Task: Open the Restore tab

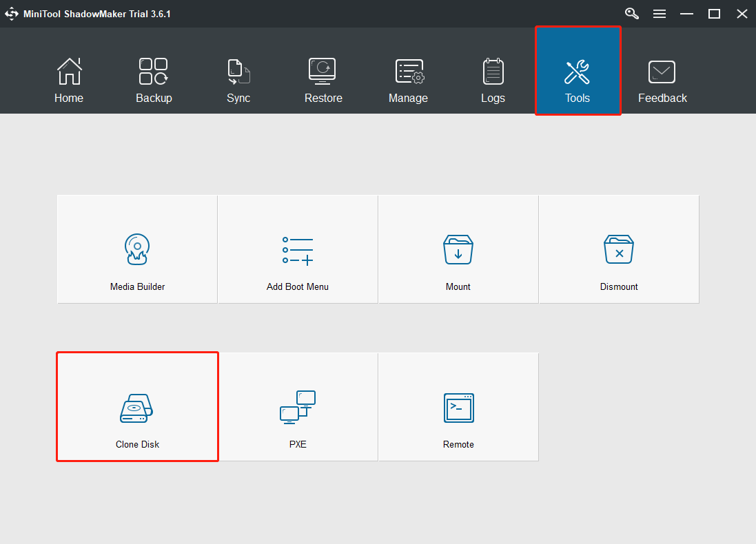Action: point(323,80)
